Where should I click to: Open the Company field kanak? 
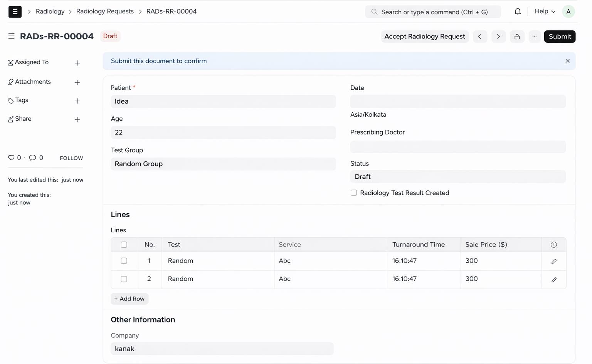222,349
